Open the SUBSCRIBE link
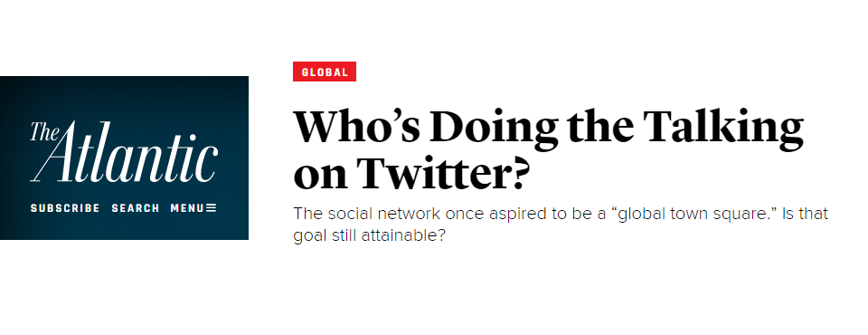Image resolution: width=868 pixels, height=335 pixels. [65, 208]
